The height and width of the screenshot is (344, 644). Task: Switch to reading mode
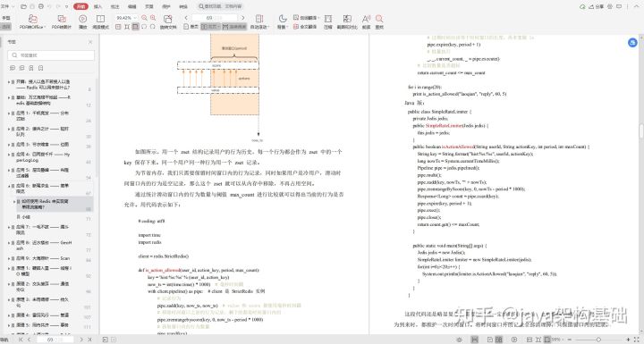(x=100, y=21)
